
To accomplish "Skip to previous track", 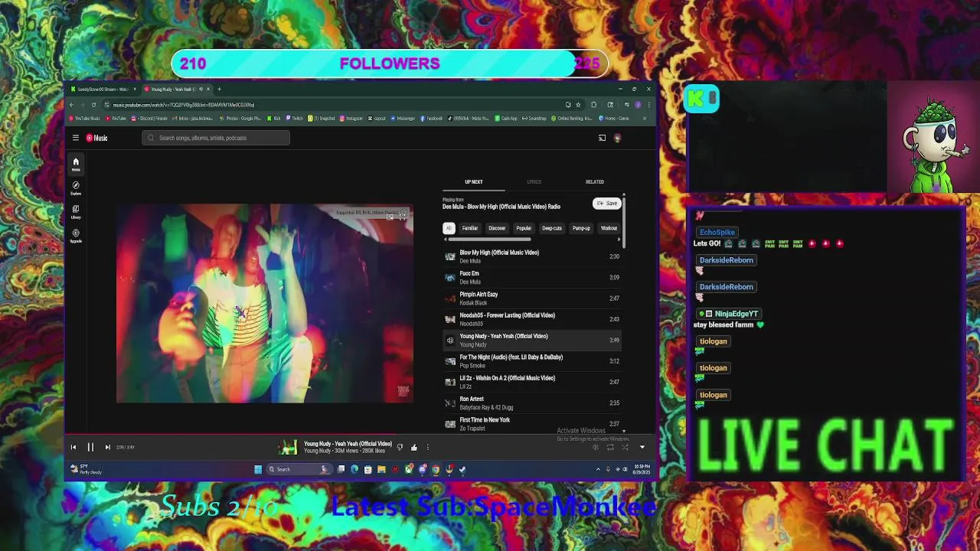I will coord(73,447).
